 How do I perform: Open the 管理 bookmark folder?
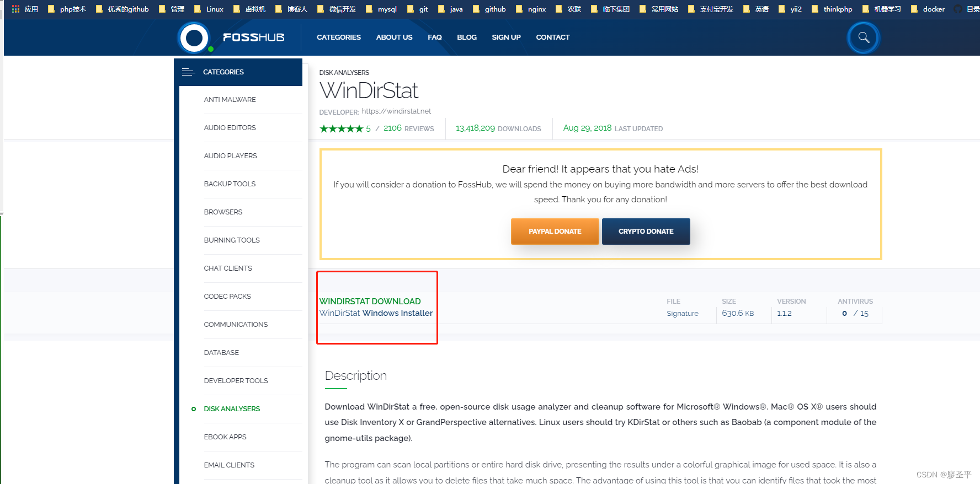[172, 9]
